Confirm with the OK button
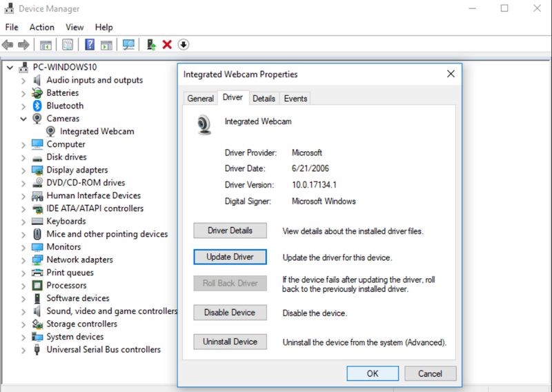Image resolution: width=552 pixels, height=392 pixels. (x=373, y=373)
